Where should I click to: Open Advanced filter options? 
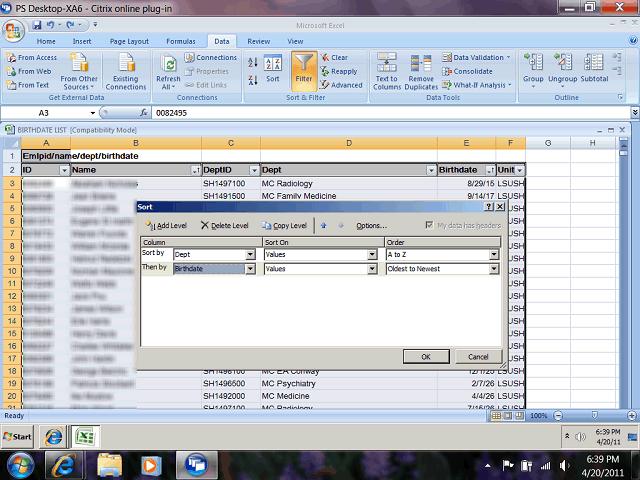pos(341,85)
